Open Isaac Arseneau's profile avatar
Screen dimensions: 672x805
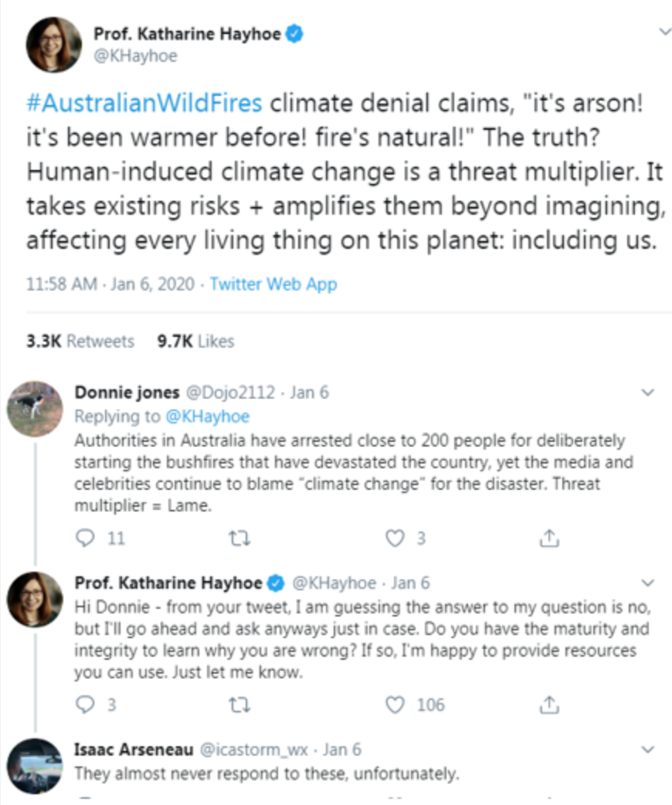(x=36, y=761)
